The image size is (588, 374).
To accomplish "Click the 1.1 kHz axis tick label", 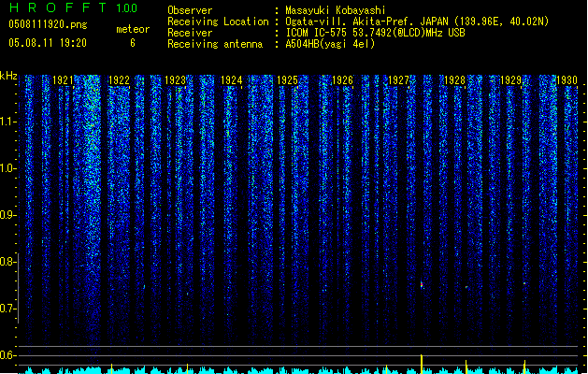I will (7, 122).
